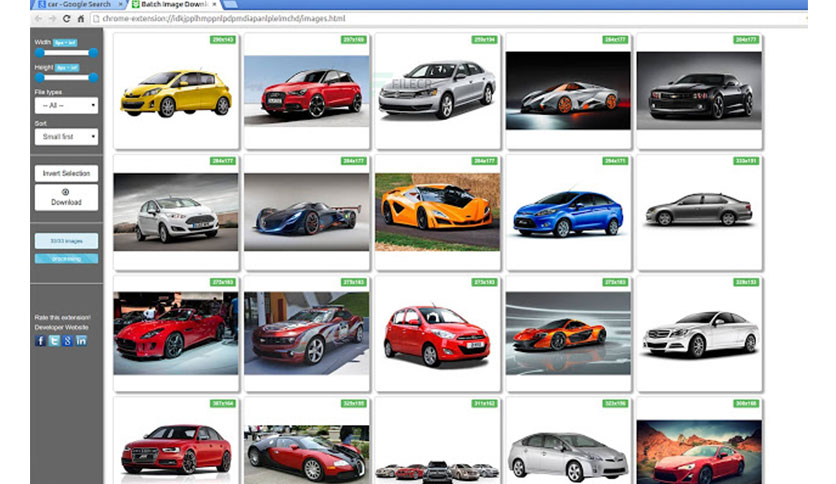This screenshot has height=484, width=836.
Task: Click the Invert Selection button
Action: tap(66, 173)
